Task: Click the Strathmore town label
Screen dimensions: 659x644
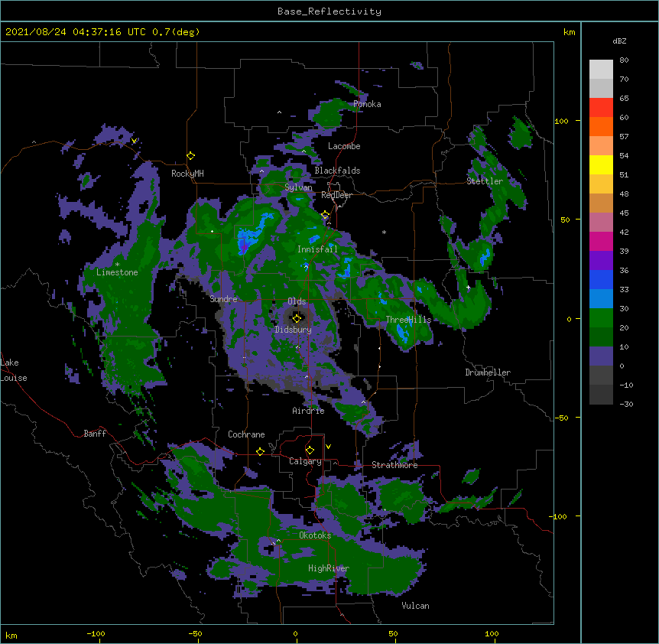Action: [x=394, y=465]
